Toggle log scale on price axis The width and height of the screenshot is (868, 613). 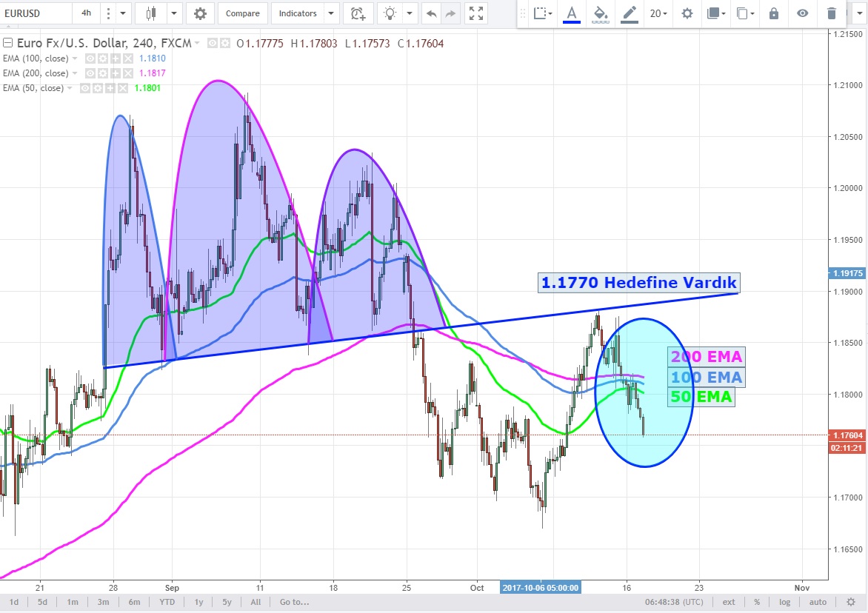[785, 602]
